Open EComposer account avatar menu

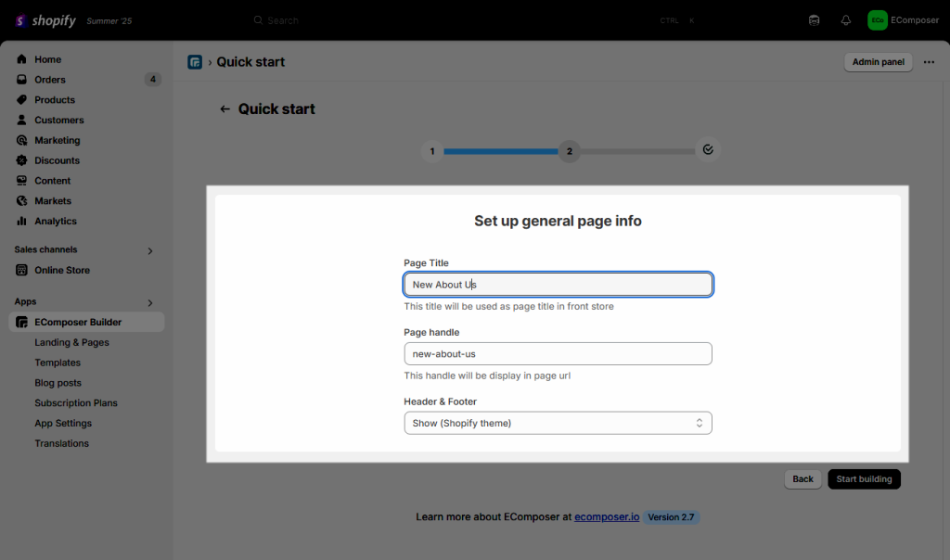877,20
